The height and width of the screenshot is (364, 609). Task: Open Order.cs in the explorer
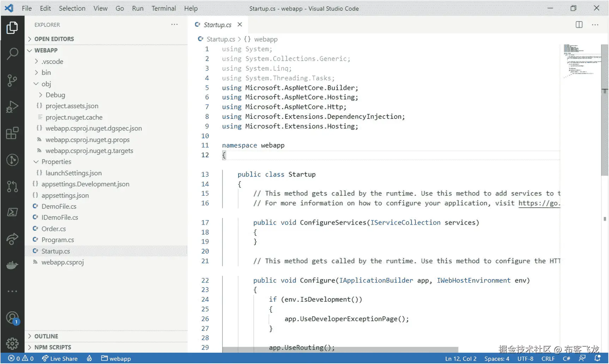pyautogui.click(x=106, y=229)
